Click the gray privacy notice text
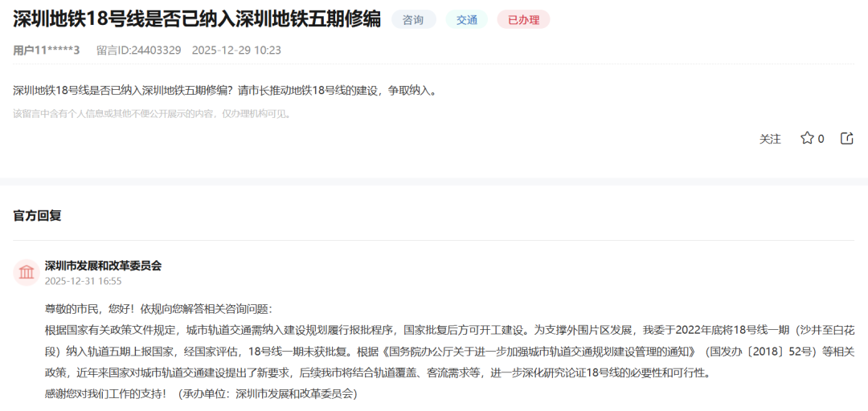Screen dimensions: 868x411 coord(153,113)
